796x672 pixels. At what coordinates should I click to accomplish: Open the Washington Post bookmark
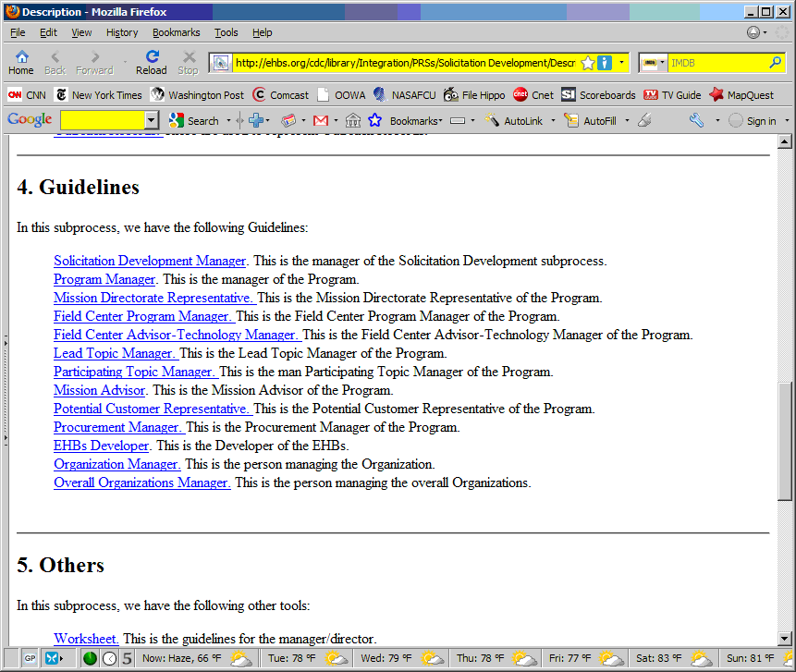point(197,95)
